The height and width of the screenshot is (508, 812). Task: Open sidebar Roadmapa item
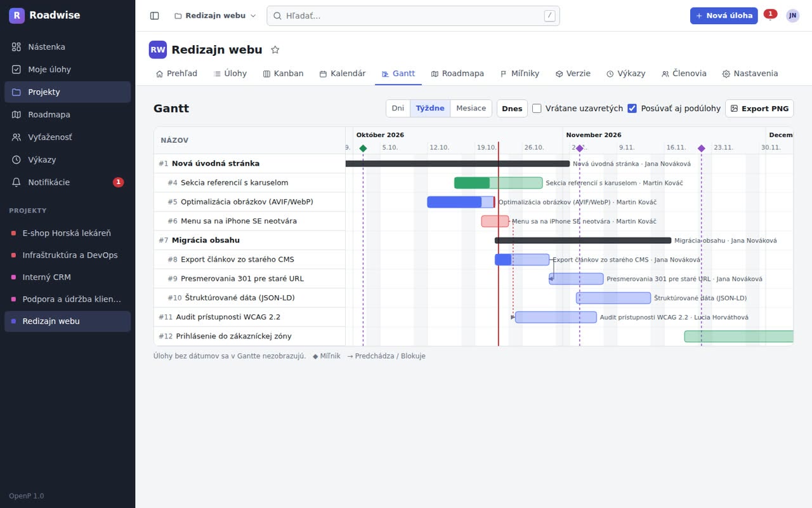click(x=68, y=114)
